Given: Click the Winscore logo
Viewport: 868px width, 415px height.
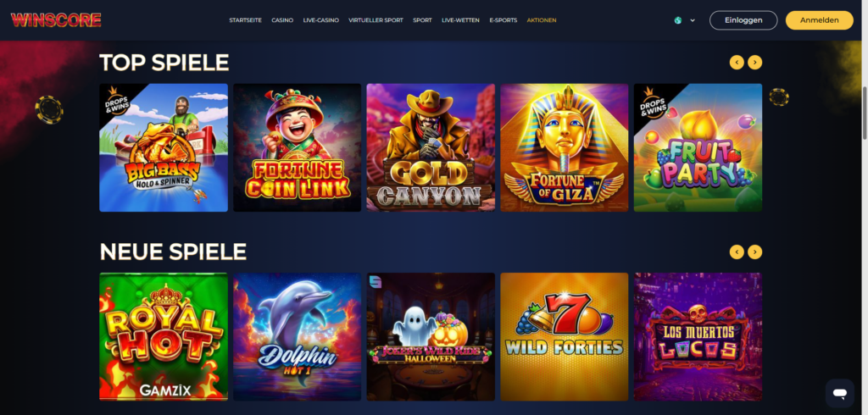Looking at the screenshot, I should (56, 20).
